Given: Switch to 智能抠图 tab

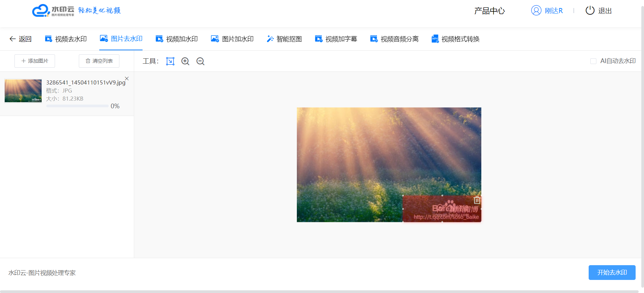Looking at the screenshot, I should click(x=284, y=39).
